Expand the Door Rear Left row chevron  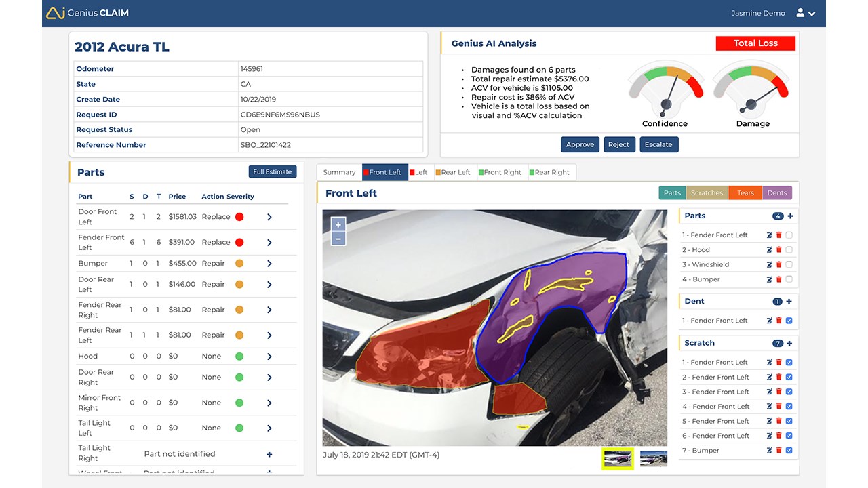(x=269, y=285)
